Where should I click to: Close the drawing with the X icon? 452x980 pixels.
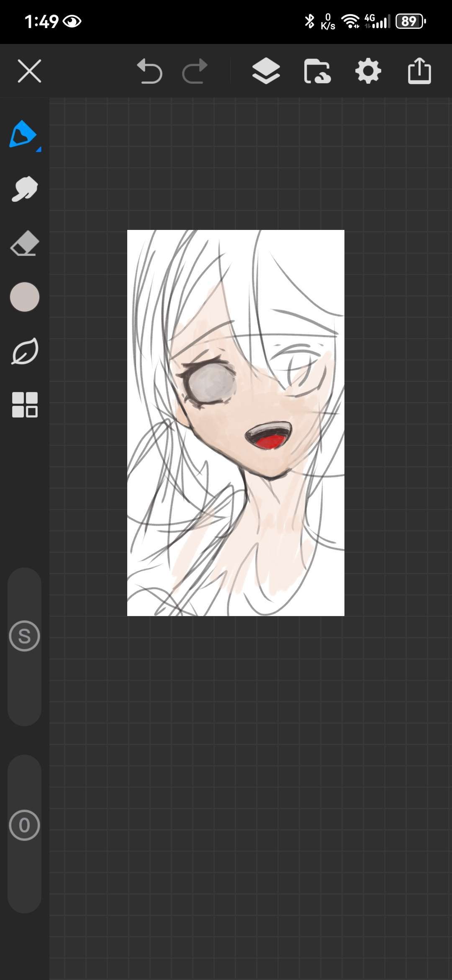point(29,71)
